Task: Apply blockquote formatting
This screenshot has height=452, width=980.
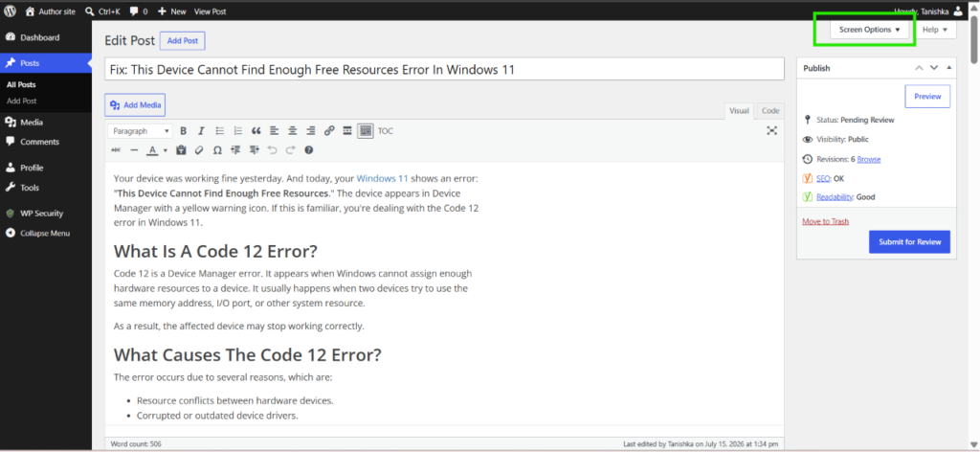Action: pos(256,130)
